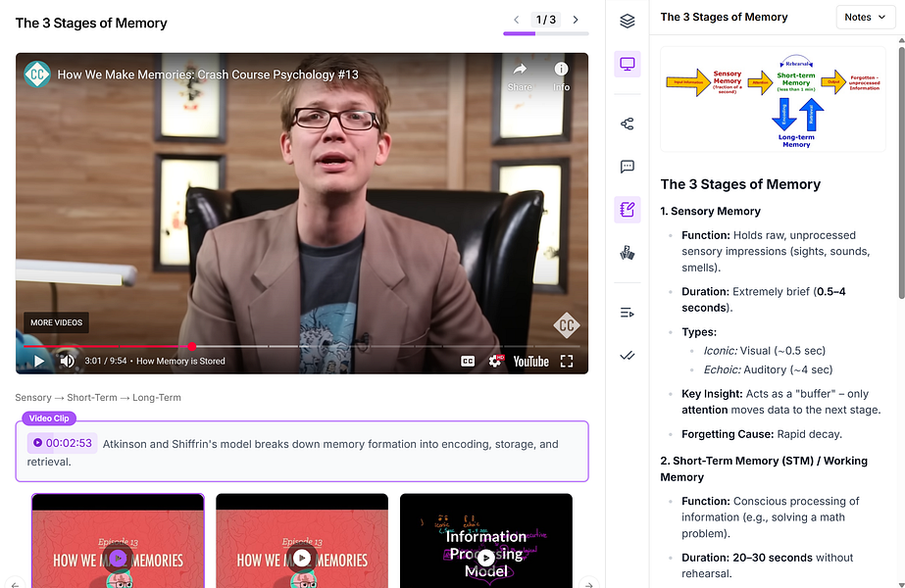Click the Sensory → Short-Term → Long-Term caption

point(98,398)
